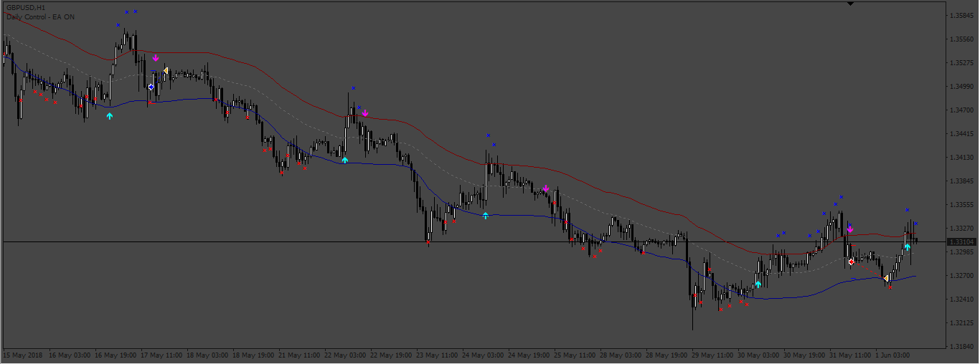Image resolution: width=980 pixels, height=364 pixels.
Task: Select the cyan buy arrow on 1 June
Action: point(908,246)
